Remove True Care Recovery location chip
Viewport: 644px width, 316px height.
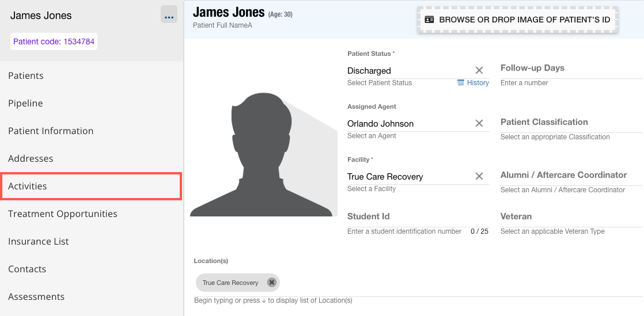(272, 283)
